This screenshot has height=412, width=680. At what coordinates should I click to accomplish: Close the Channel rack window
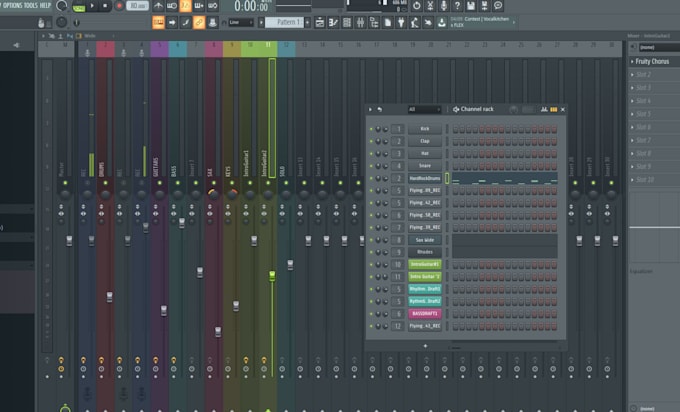563,109
